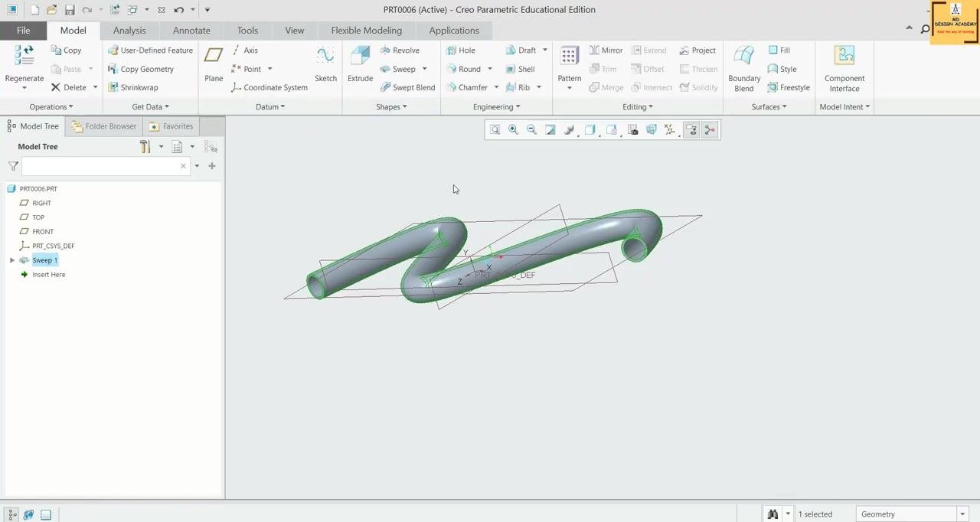Select the Draft tool
The width and height of the screenshot is (980, 522).
click(521, 51)
